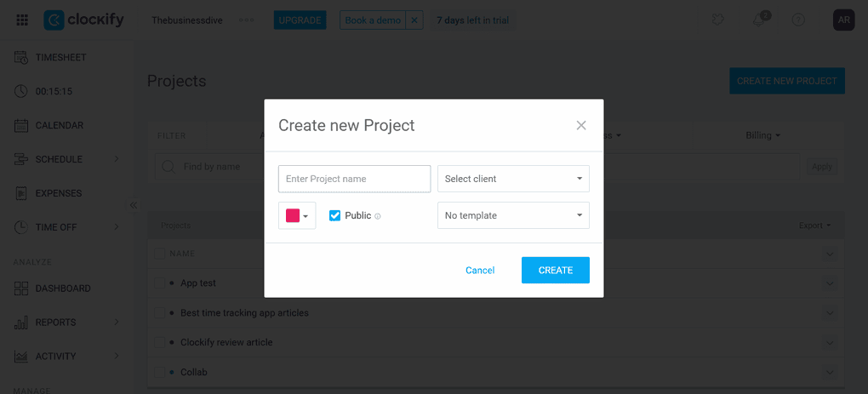Click the time tracker clock icon
Viewport: 868px width, 394px height.
tap(21, 91)
